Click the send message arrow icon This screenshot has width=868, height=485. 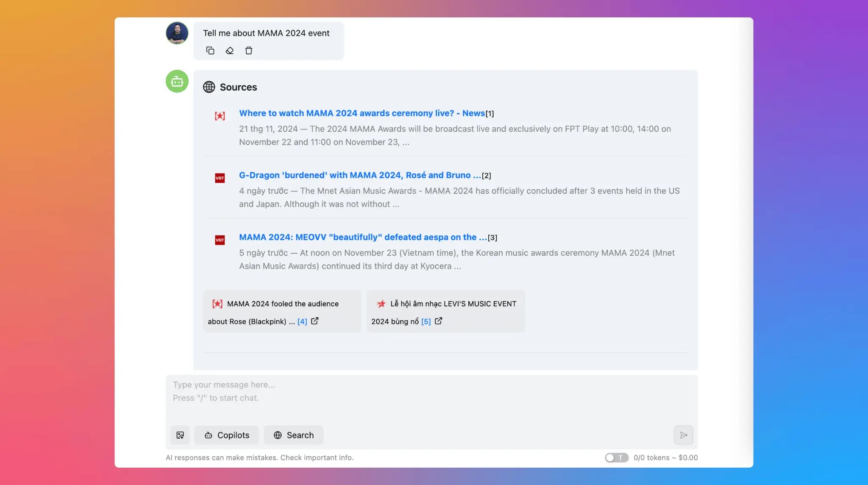click(683, 435)
